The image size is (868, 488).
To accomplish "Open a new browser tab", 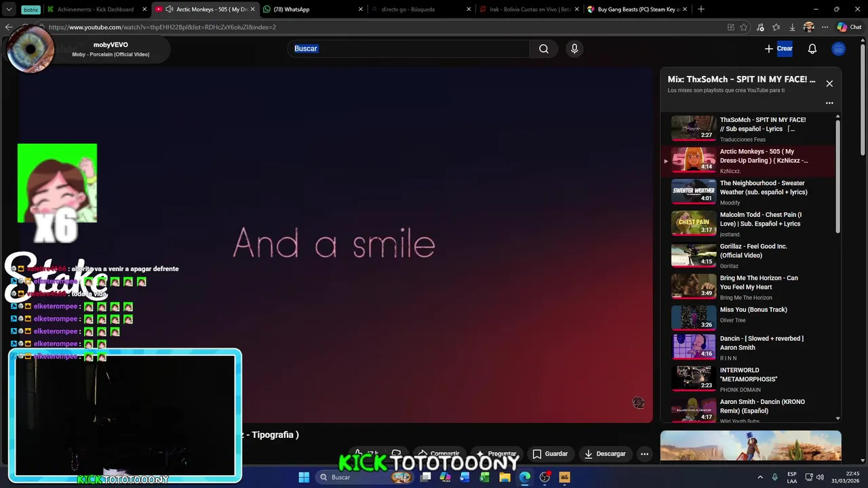I will coord(701,9).
